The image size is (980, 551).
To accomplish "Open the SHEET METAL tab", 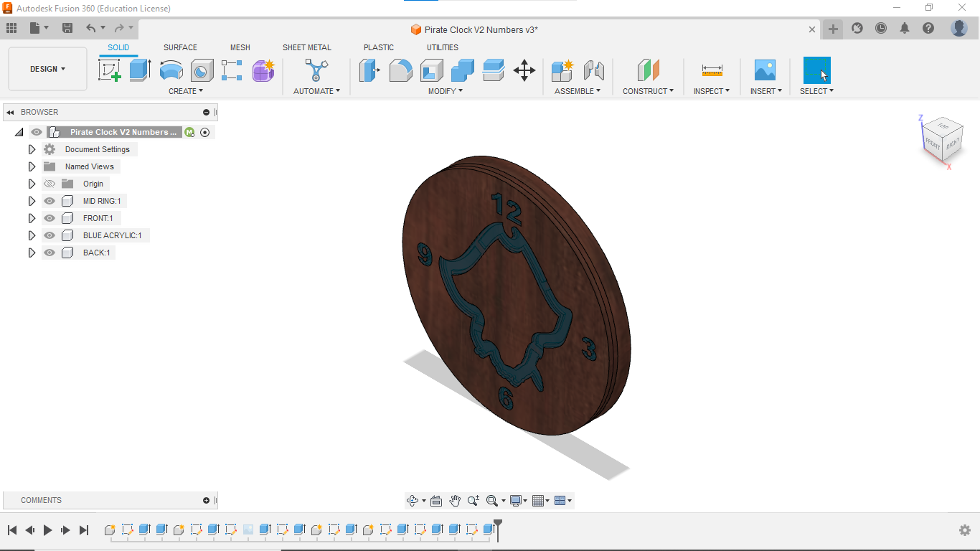I will tap(306, 47).
